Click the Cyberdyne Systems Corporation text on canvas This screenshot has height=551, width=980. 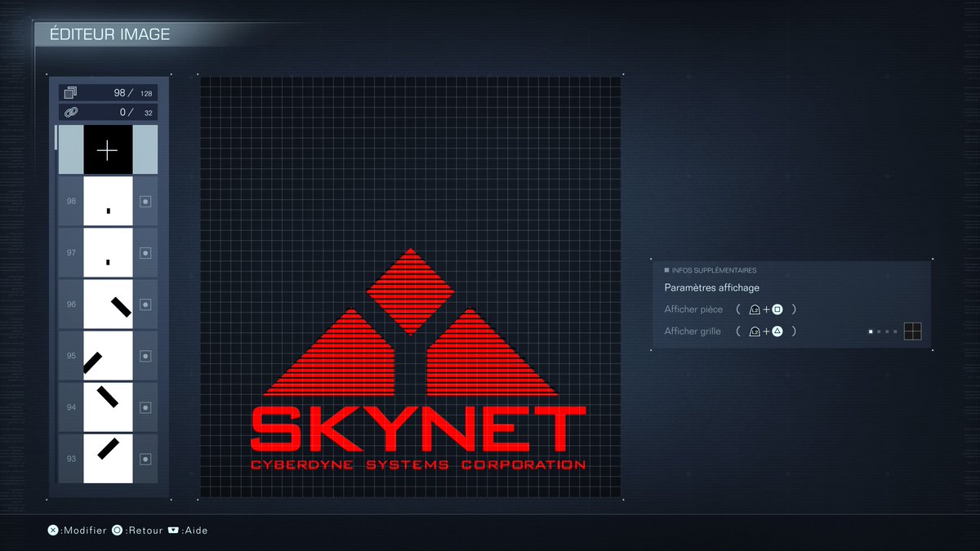tap(418, 465)
